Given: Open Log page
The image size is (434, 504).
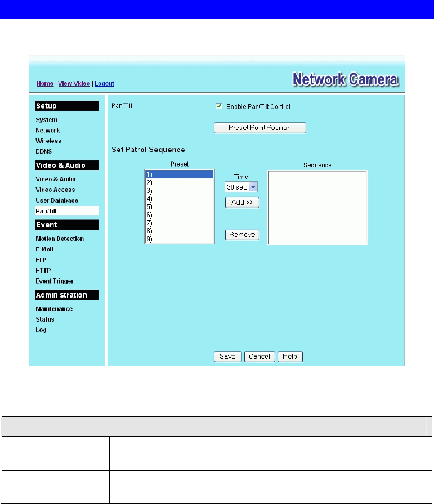Looking at the screenshot, I should coord(41,330).
